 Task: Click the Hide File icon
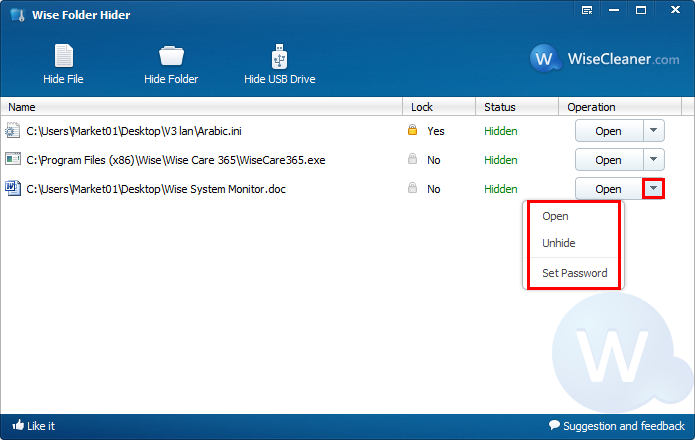[x=64, y=56]
